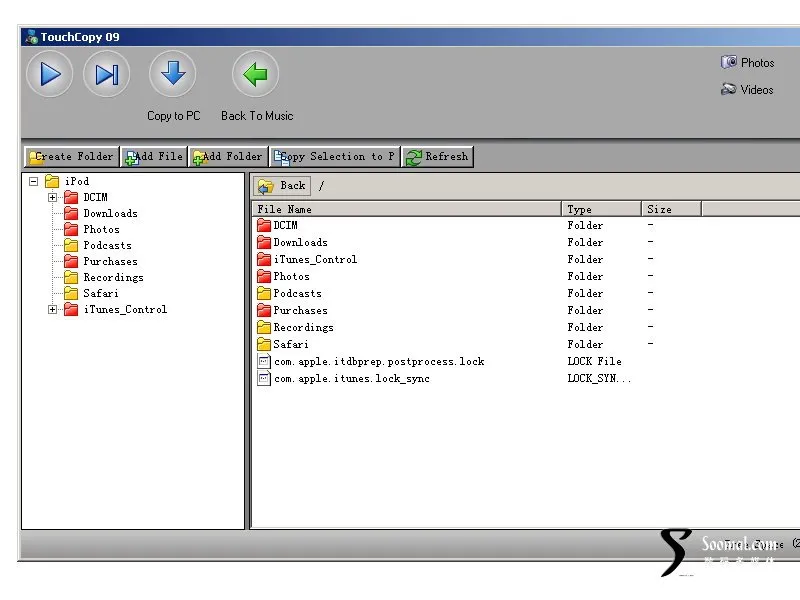
Task: Click the green Back To Music arrow
Action: [x=256, y=74]
